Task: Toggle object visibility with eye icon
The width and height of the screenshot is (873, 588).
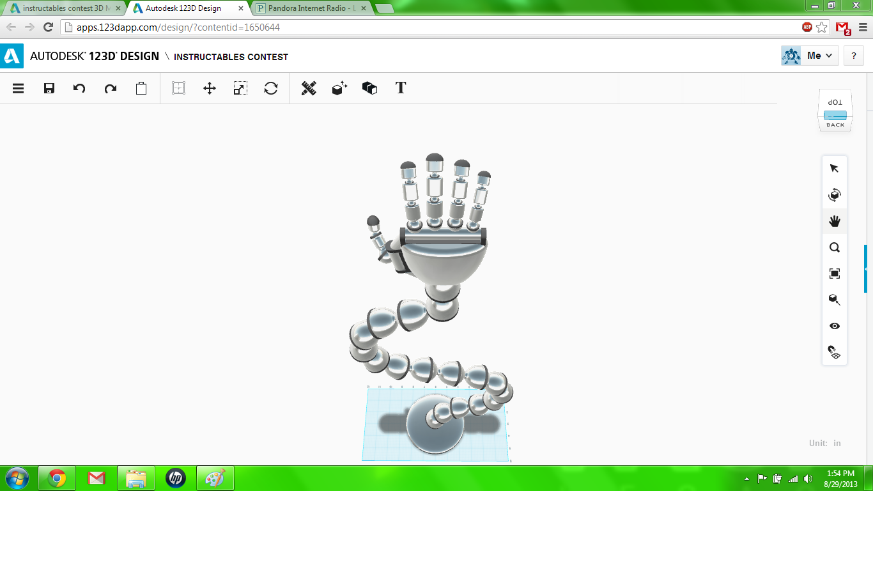Action: [835, 326]
